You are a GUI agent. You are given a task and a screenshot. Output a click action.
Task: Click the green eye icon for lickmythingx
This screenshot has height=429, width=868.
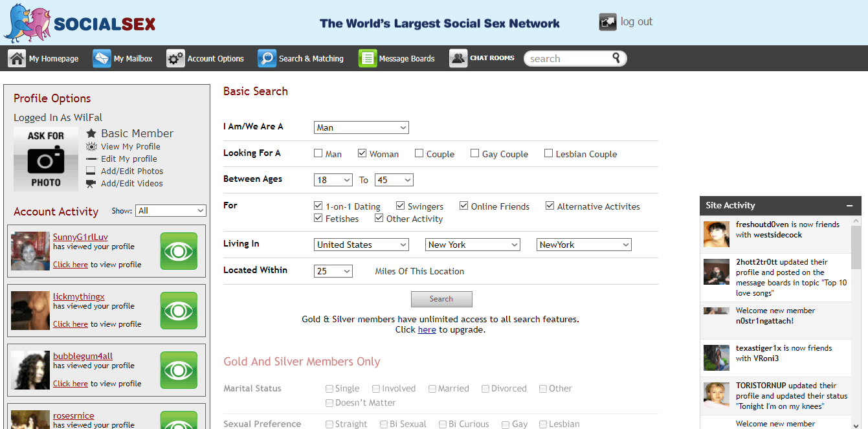tap(179, 311)
